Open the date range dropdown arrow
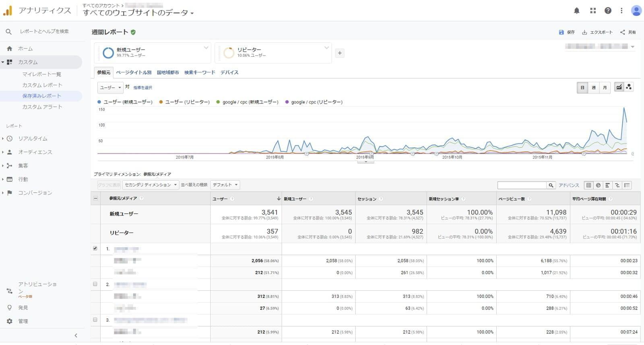Viewport: 644px width, 345px height. [633, 47]
